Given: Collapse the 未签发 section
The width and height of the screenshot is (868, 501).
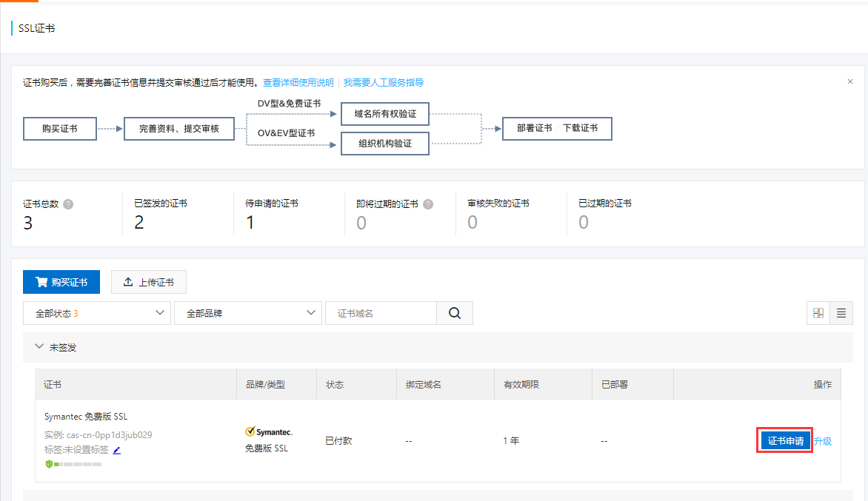Looking at the screenshot, I should coord(39,346).
